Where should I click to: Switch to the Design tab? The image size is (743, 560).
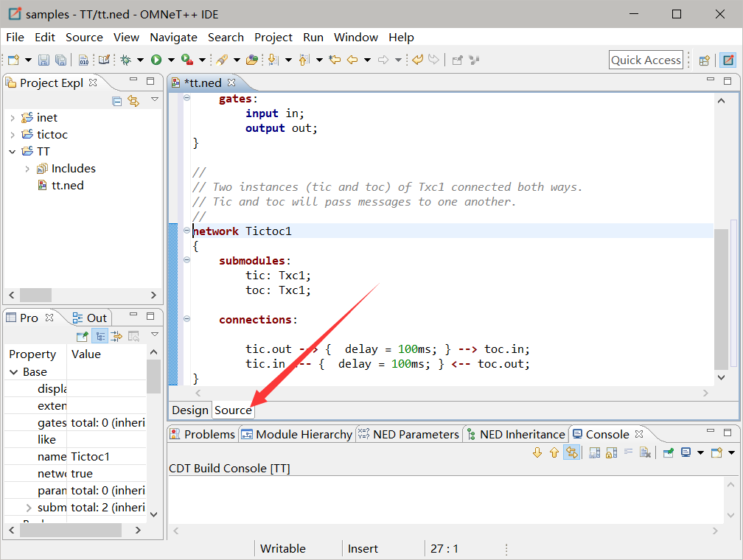point(190,410)
